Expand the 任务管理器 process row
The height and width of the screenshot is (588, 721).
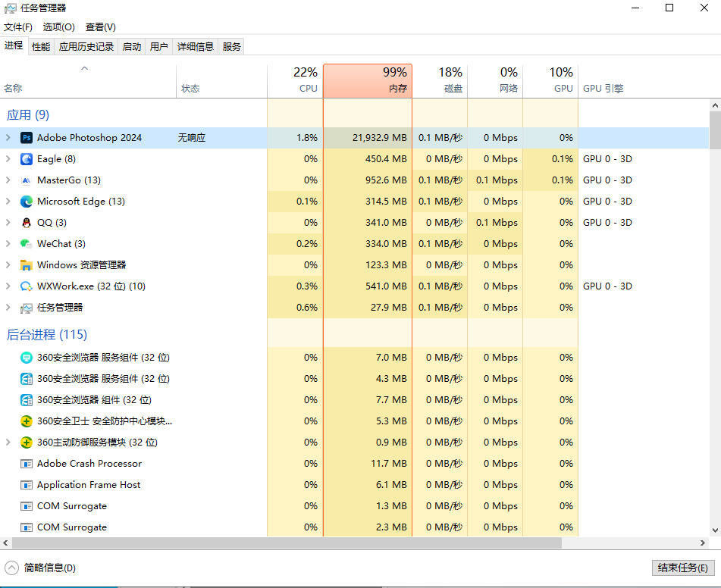(x=8, y=307)
